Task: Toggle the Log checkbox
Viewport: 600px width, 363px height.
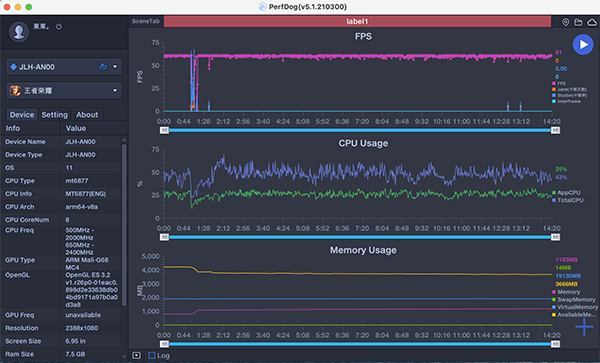Action: coord(152,355)
